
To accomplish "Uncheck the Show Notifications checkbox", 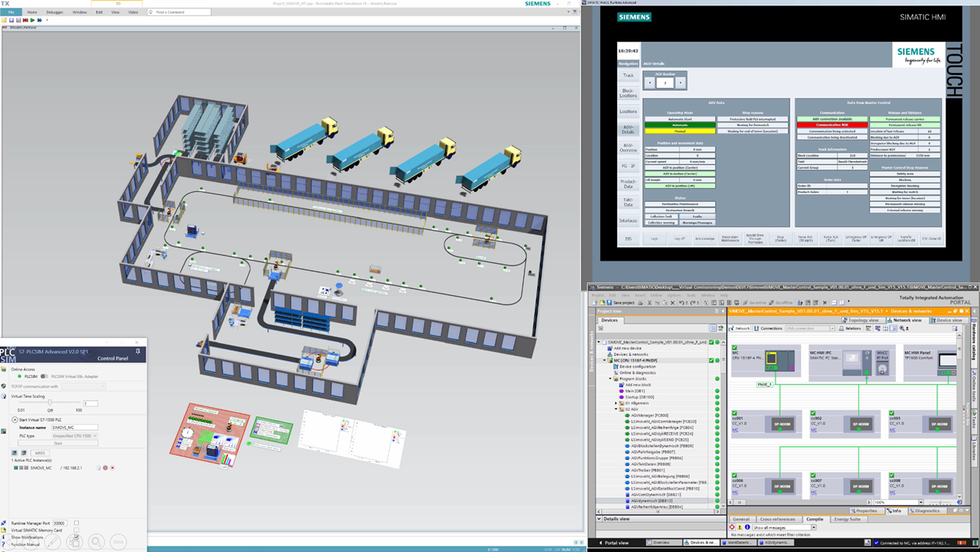I will pos(76,537).
